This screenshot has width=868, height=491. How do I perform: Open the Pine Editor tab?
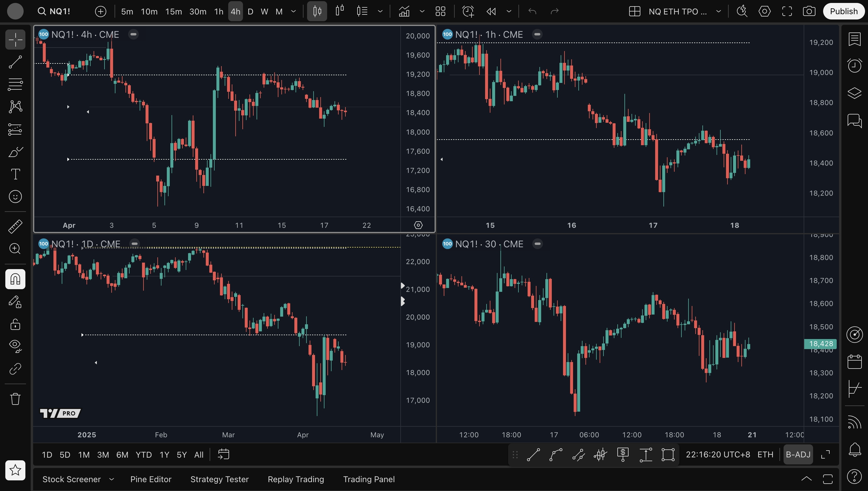pos(151,479)
